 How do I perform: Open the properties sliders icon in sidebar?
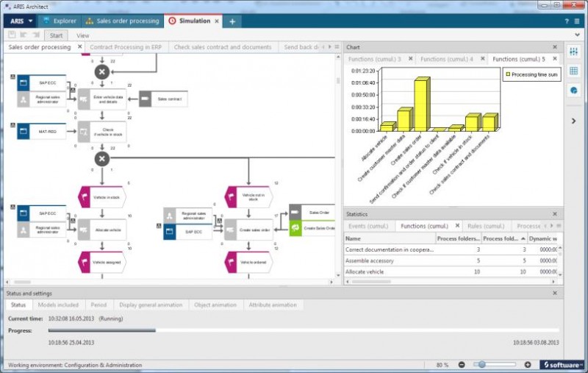click(x=574, y=51)
